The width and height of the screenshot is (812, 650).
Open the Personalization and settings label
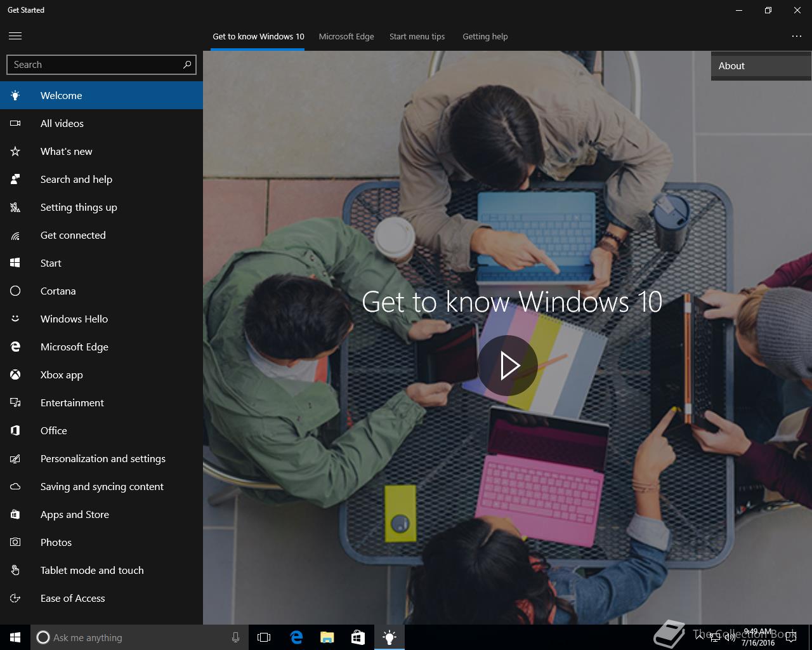coord(103,458)
